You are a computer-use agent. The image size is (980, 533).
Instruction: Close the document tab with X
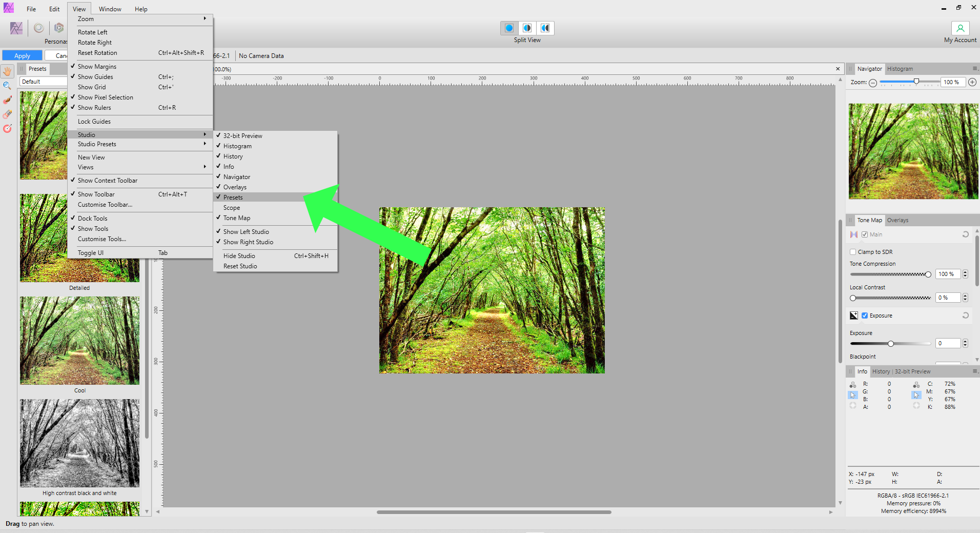pyautogui.click(x=838, y=69)
